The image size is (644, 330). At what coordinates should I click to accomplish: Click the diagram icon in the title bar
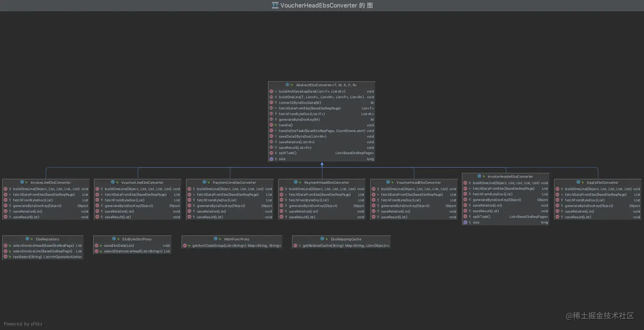tap(275, 5)
